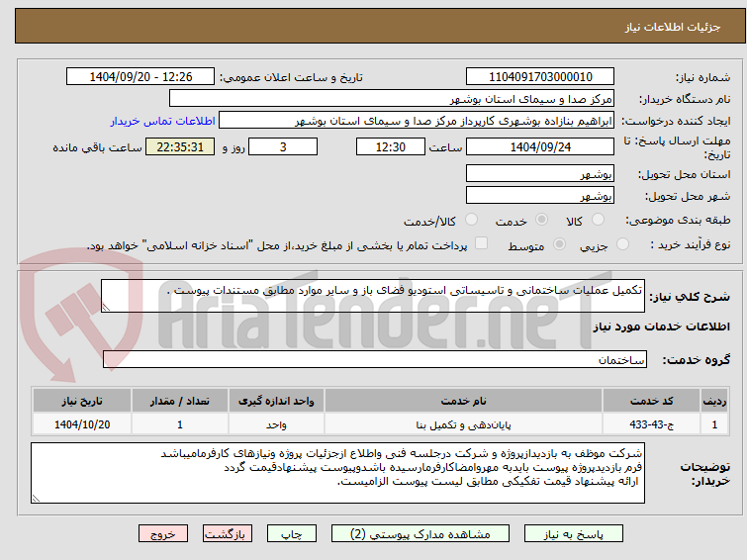Click the کد خدمت column header
Viewport: 747px width, 560px height.
[x=651, y=401]
